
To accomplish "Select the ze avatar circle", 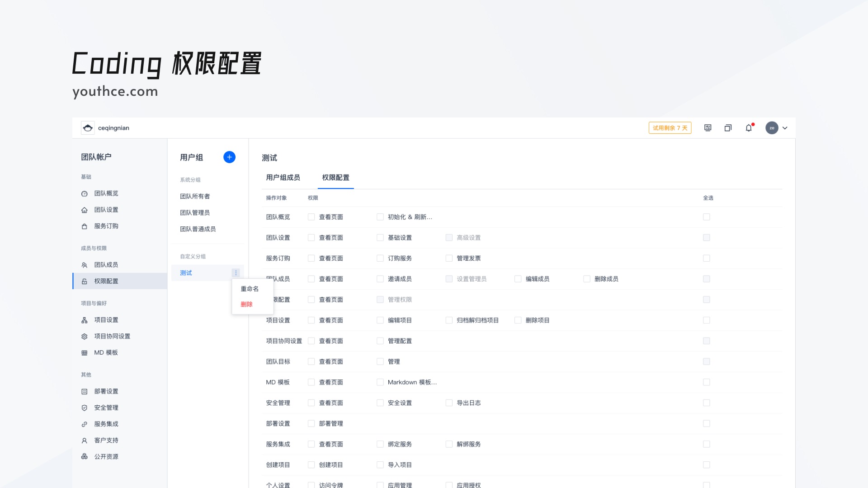I will [x=772, y=128].
